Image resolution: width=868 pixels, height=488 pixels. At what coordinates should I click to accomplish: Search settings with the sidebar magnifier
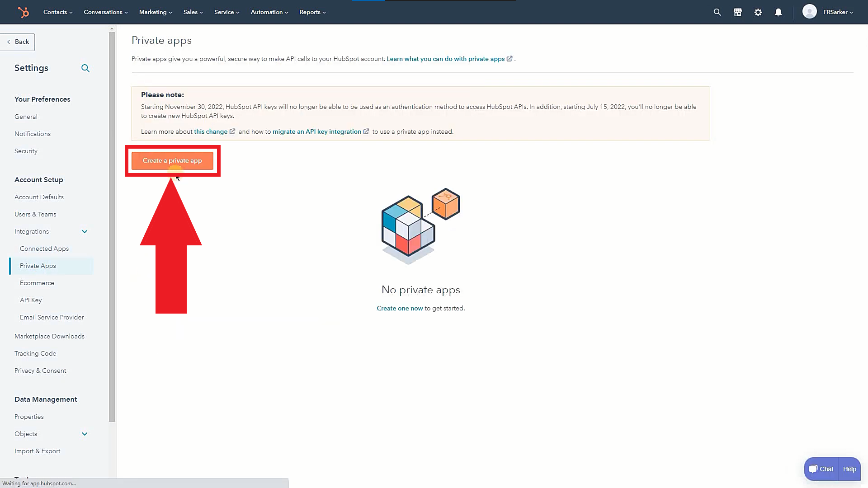(x=85, y=68)
